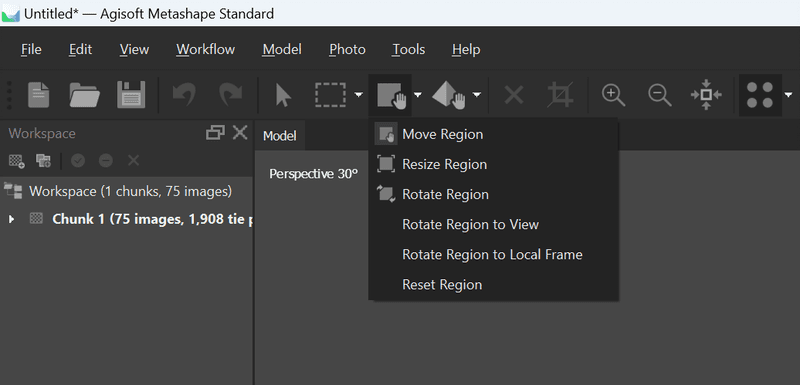The image size is (800, 385).
Task: Redo the action with the toolbar arrow
Action: tap(230, 95)
